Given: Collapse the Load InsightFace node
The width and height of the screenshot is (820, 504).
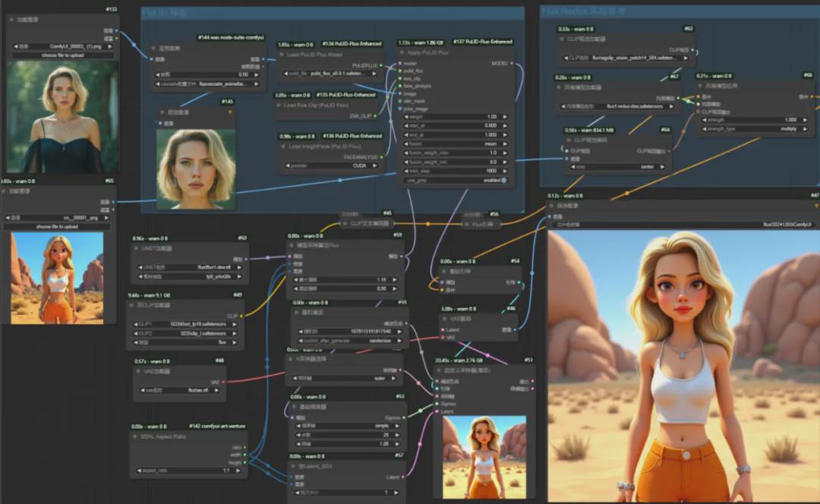Looking at the screenshot, I should tap(282, 146).
